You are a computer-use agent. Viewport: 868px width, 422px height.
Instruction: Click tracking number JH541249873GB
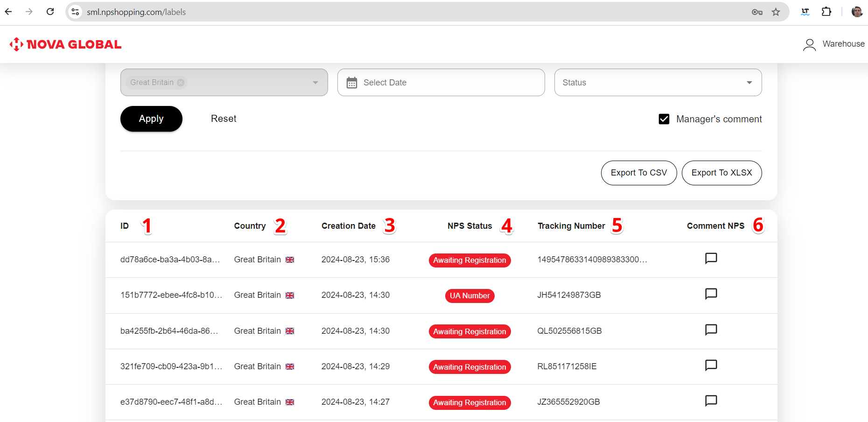pos(569,295)
